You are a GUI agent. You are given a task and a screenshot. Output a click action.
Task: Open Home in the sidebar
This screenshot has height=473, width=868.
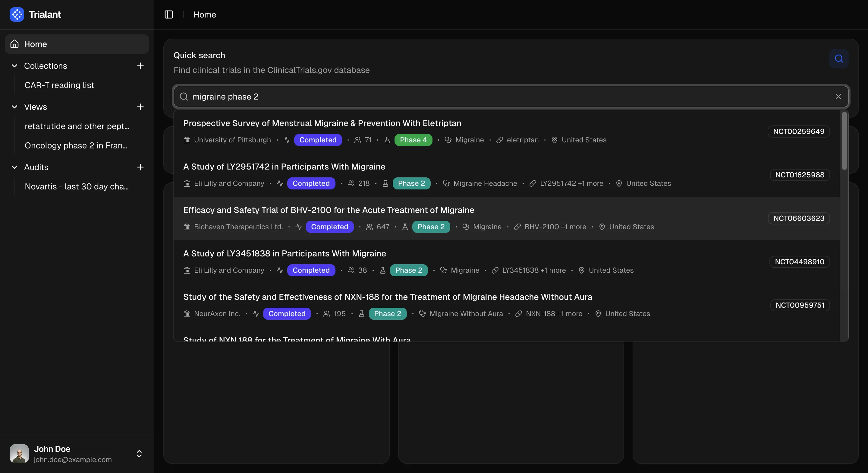77,44
